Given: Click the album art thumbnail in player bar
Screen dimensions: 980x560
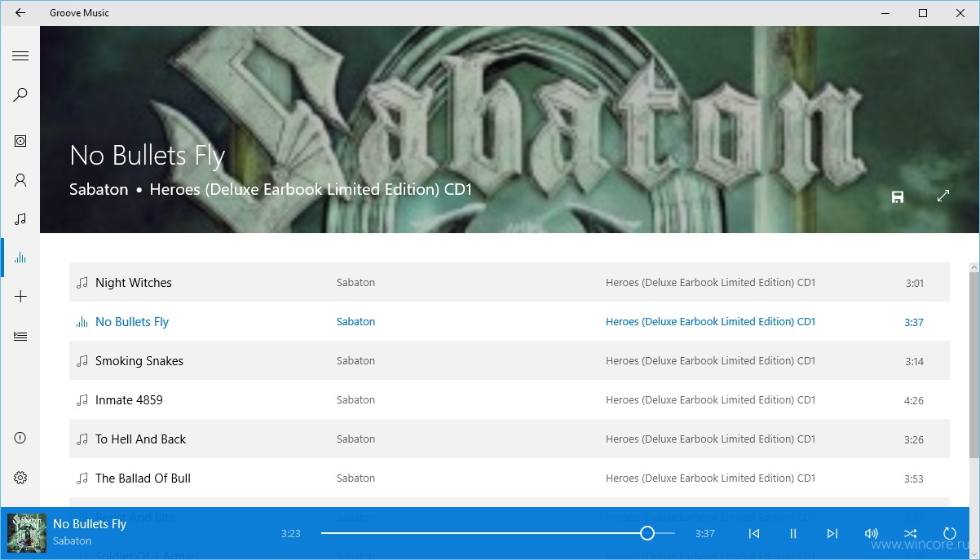Looking at the screenshot, I should [x=27, y=533].
